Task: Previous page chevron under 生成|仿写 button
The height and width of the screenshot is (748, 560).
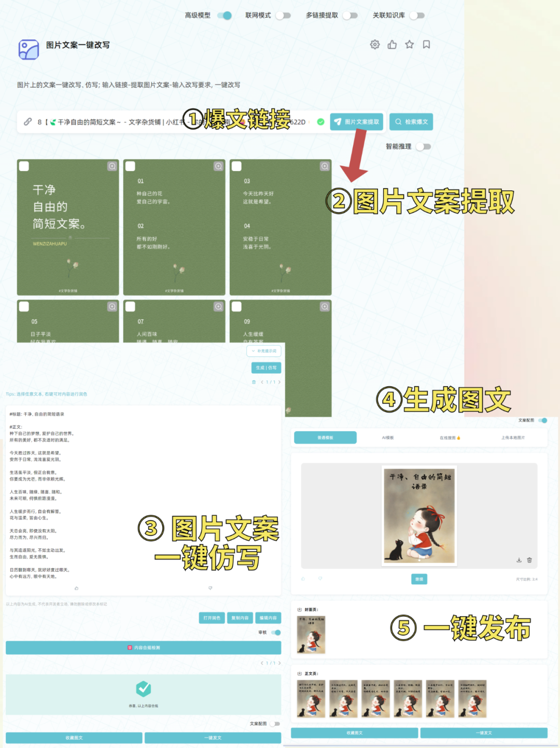Action: (262, 382)
